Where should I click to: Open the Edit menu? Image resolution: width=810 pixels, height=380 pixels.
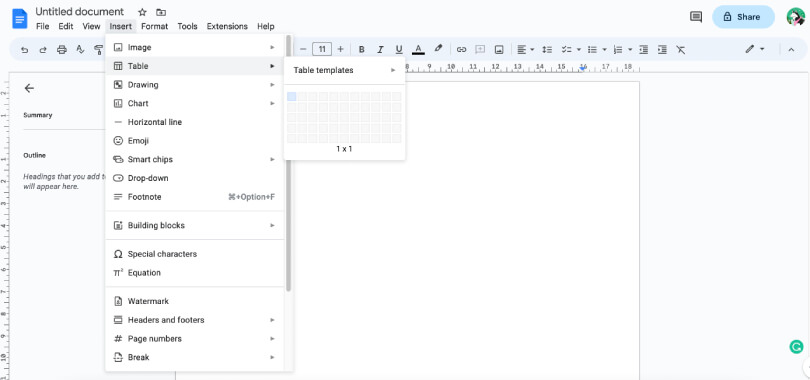(x=66, y=26)
